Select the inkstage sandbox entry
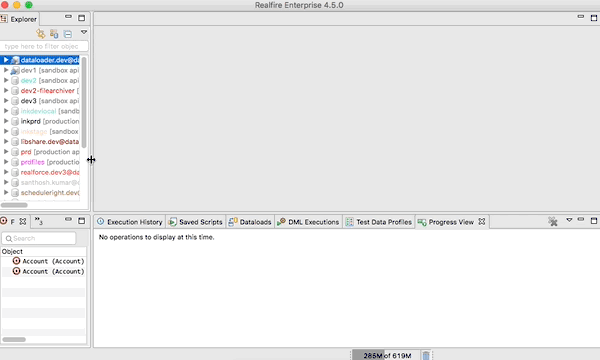600x360 pixels. 40,132
